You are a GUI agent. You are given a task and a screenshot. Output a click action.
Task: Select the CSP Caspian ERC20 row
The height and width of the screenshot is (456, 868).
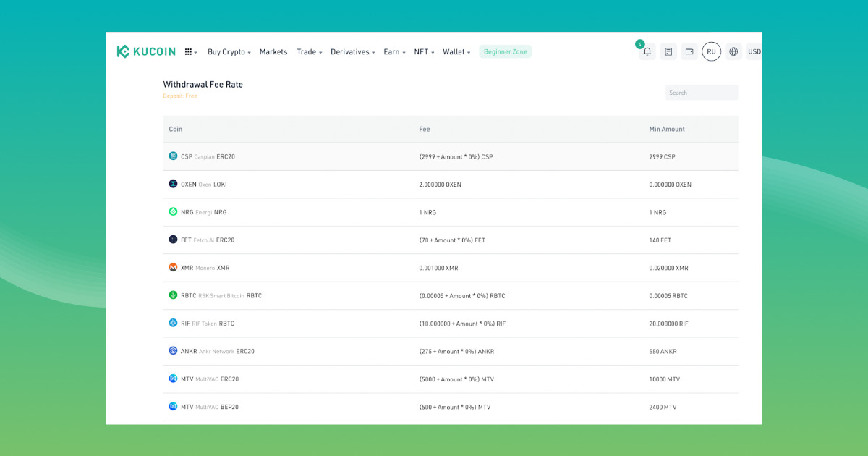450,156
